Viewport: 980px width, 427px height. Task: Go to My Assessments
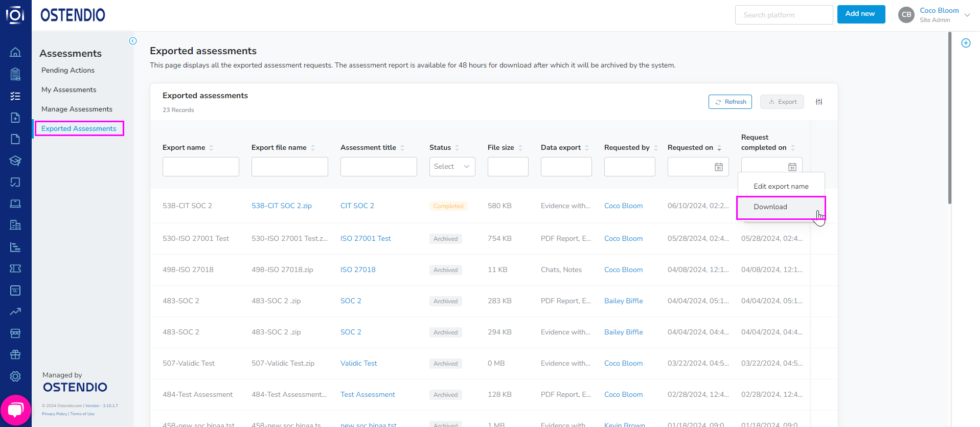pyautogui.click(x=69, y=90)
